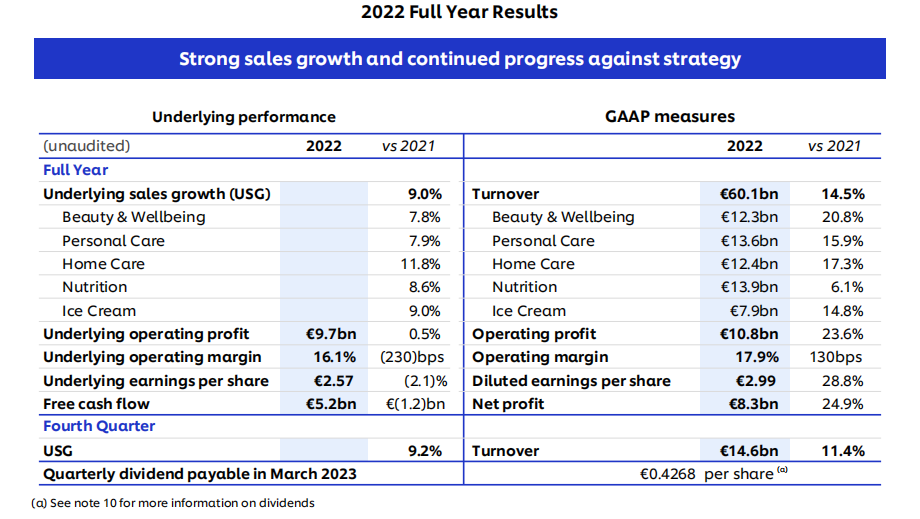Select 'Quarterly dividend payable in March 2023' label
This screenshot has height=519, width=920.
[199, 474]
